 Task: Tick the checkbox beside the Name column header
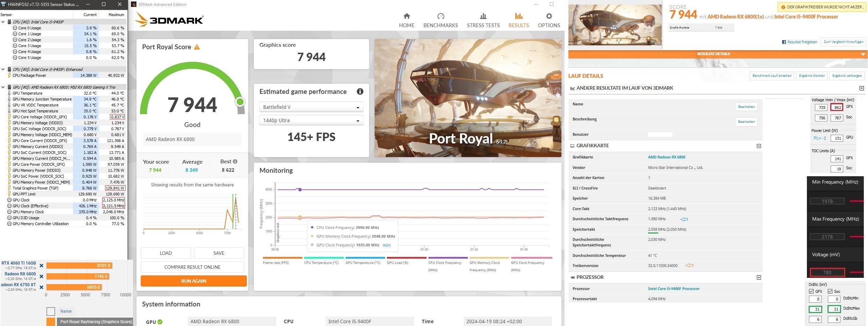tap(51, 311)
